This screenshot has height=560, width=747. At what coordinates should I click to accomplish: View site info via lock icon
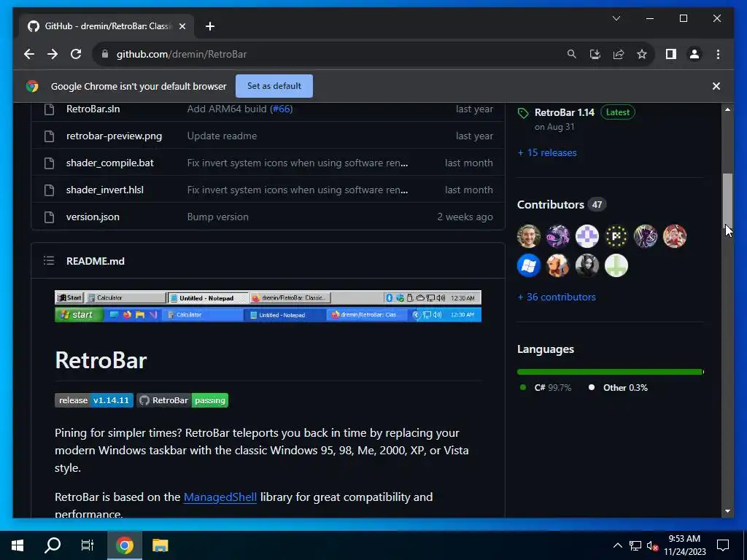[105, 54]
